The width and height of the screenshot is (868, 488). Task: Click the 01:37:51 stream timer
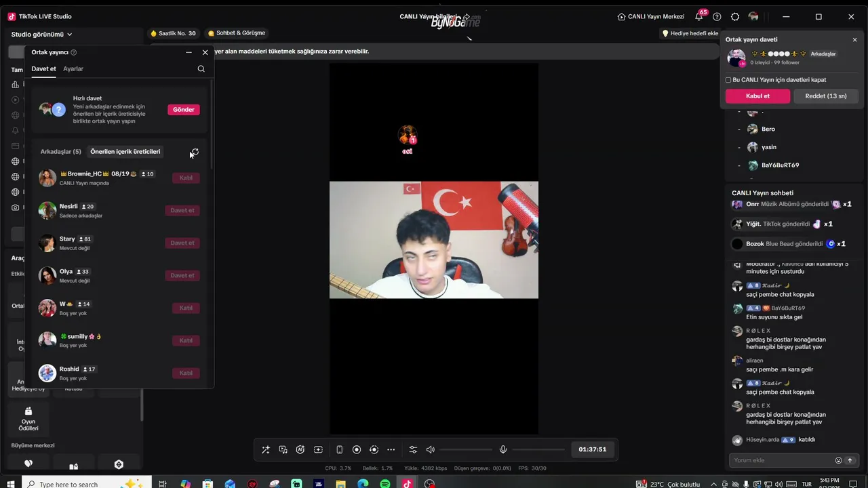(x=593, y=449)
